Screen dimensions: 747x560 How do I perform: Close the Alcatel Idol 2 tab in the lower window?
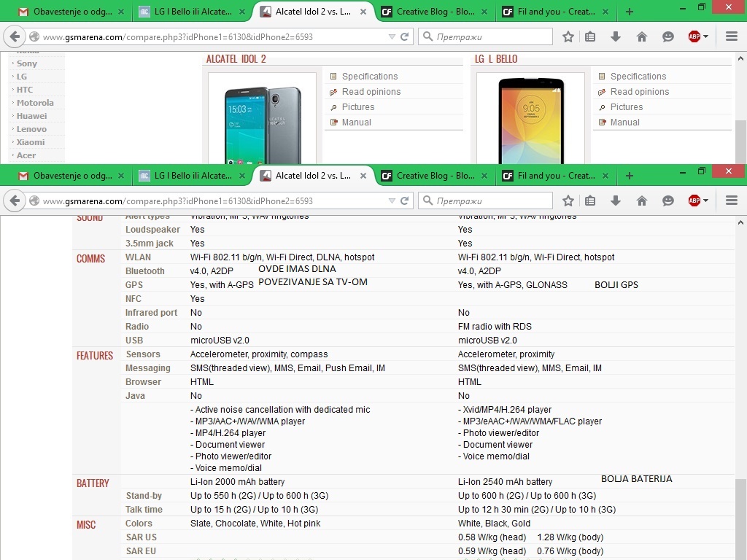click(363, 176)
